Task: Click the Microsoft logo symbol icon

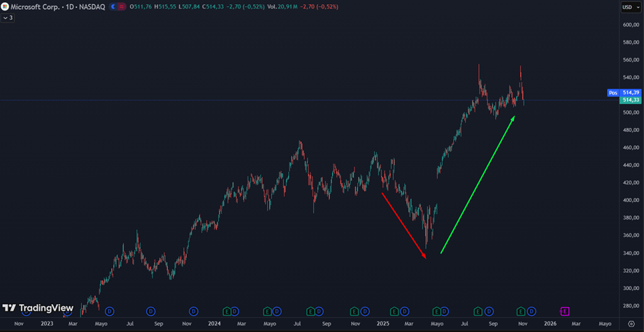Action: click(x=4, y=7)
